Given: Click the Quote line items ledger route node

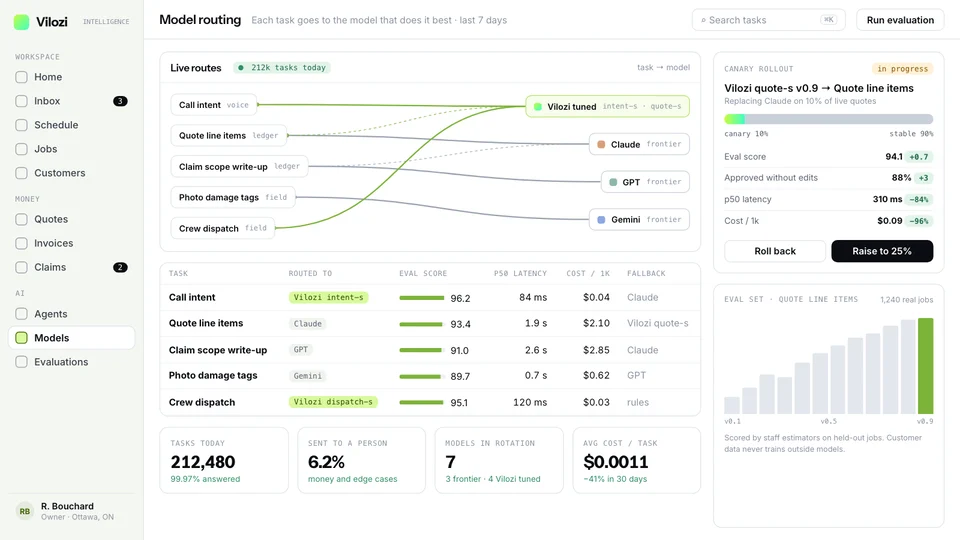Looking at the screenshot, I should 229,136.
